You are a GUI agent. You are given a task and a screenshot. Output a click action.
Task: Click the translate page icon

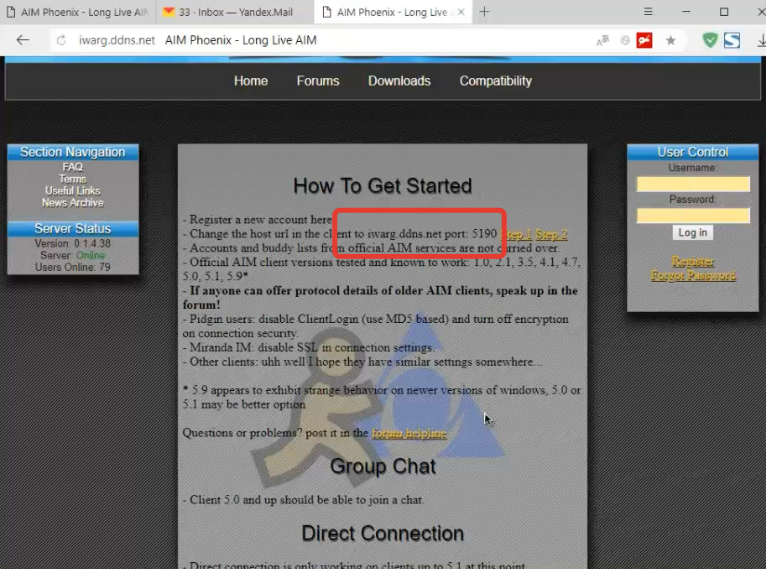(602, 41)
